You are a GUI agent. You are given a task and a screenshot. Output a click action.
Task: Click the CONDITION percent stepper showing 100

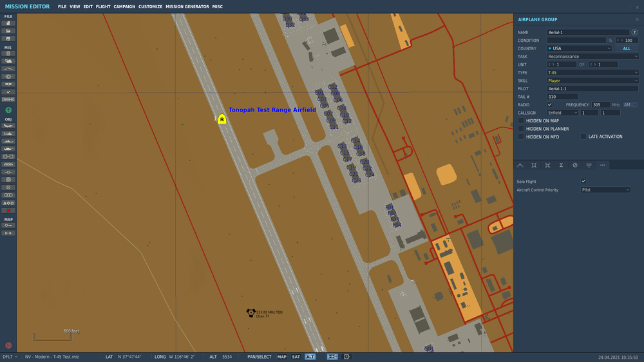(x=627, y=41)
